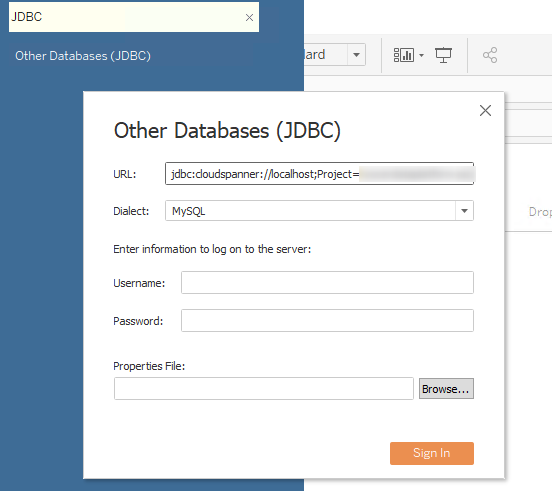
Task: Expand the chart cards dropdown arrow
Action: pyautogui.click(x=421, y=55)
